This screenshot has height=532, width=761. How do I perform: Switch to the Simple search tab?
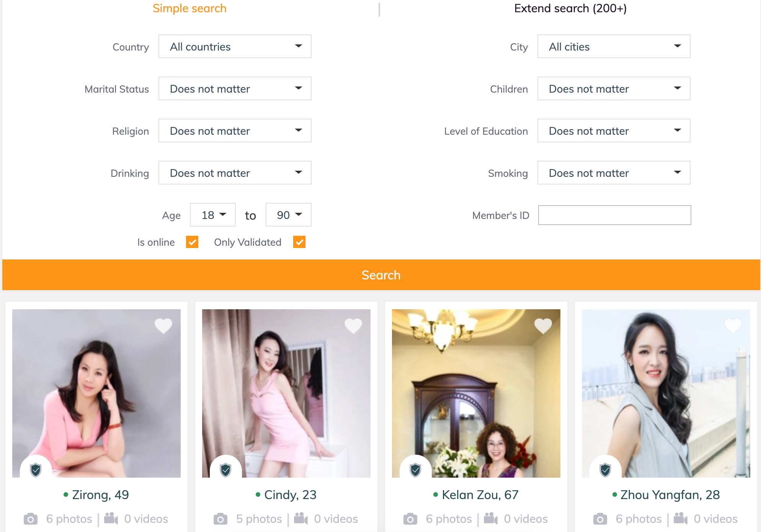point(189,8)
